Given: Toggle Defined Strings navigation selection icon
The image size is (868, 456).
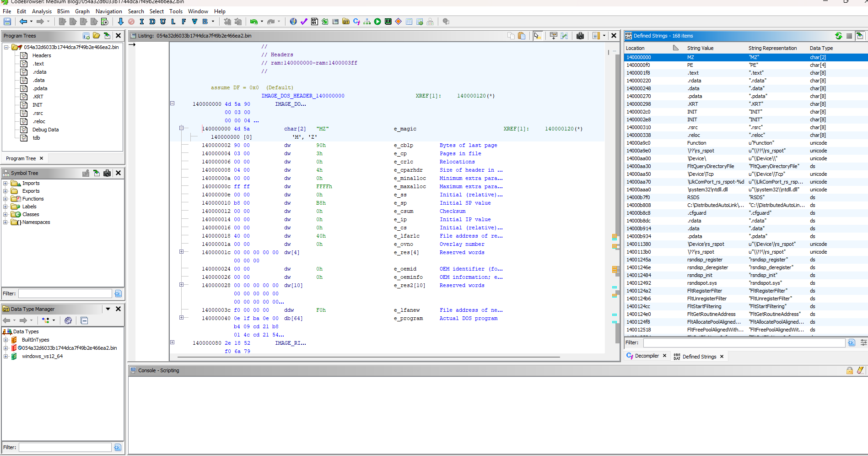Looking at the screenshot, I should (860, 36).
